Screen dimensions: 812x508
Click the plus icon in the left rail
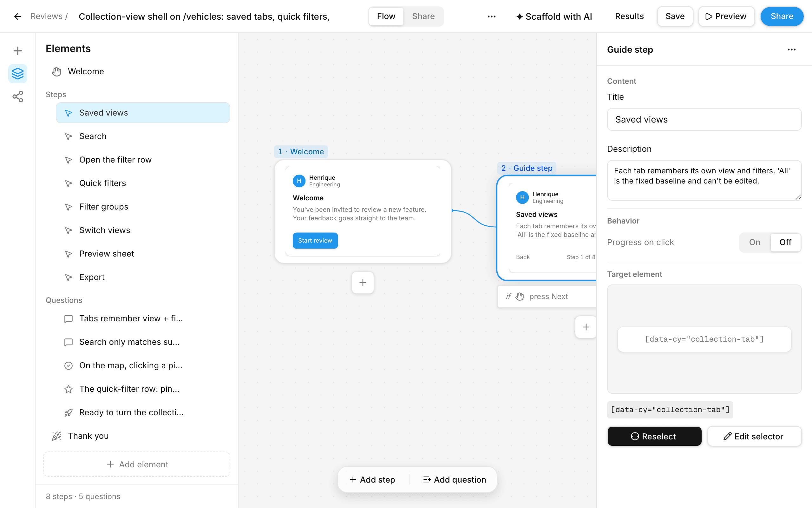17,51
